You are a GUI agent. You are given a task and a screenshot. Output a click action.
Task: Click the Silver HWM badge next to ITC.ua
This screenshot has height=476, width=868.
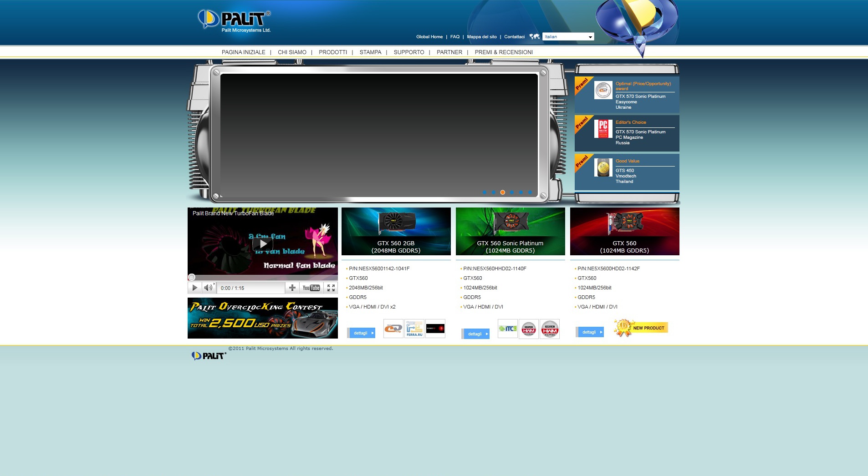pos(529,329)
